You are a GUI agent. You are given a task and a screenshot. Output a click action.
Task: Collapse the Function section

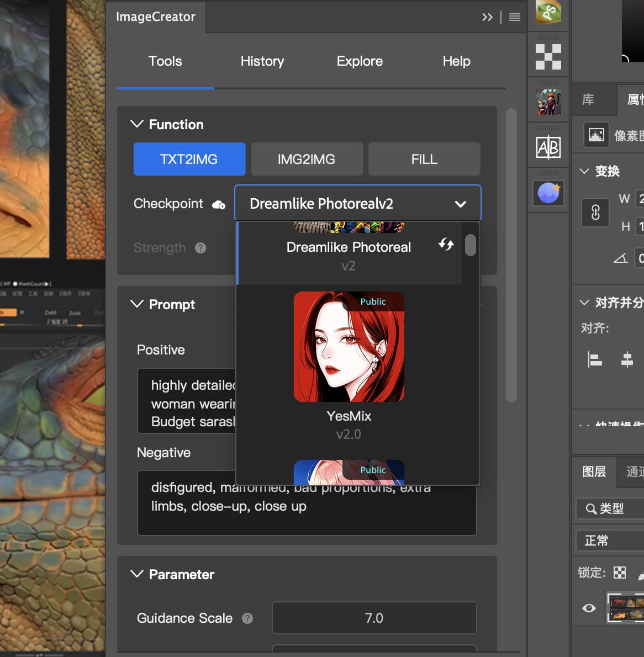click(x=136, y=124)
